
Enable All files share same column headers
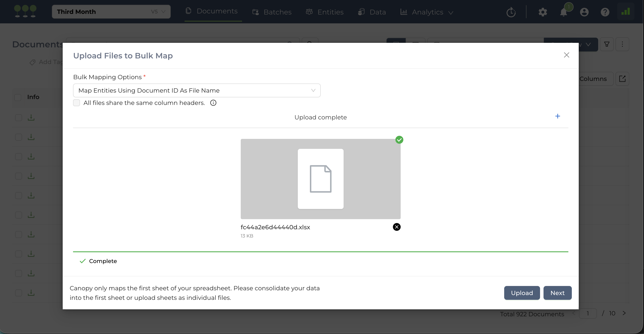77,103
